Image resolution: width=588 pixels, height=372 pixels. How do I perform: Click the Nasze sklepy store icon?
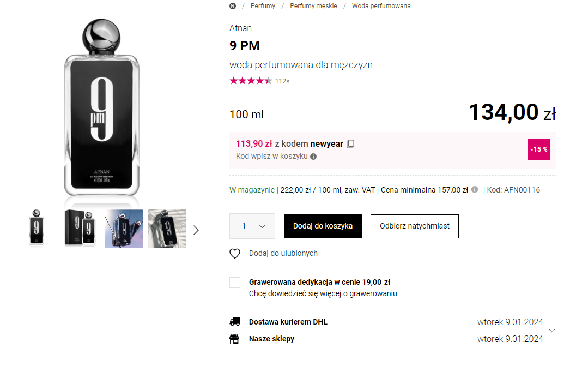(x=235, y=339)
